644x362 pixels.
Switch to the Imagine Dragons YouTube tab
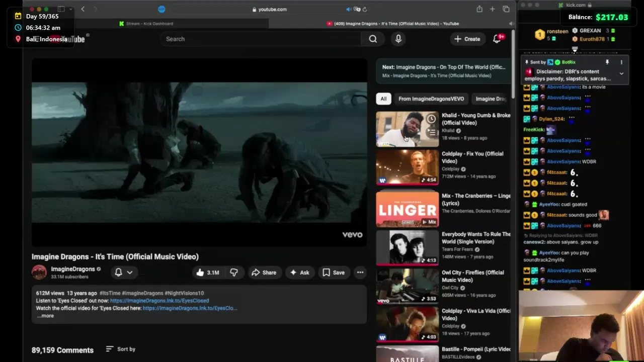(392, 24)
